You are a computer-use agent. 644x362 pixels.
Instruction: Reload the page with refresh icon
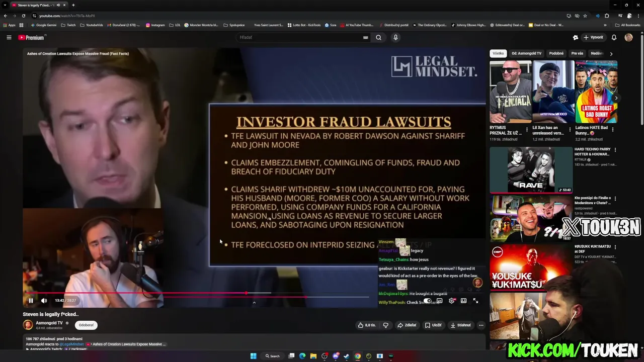point(23,16)
